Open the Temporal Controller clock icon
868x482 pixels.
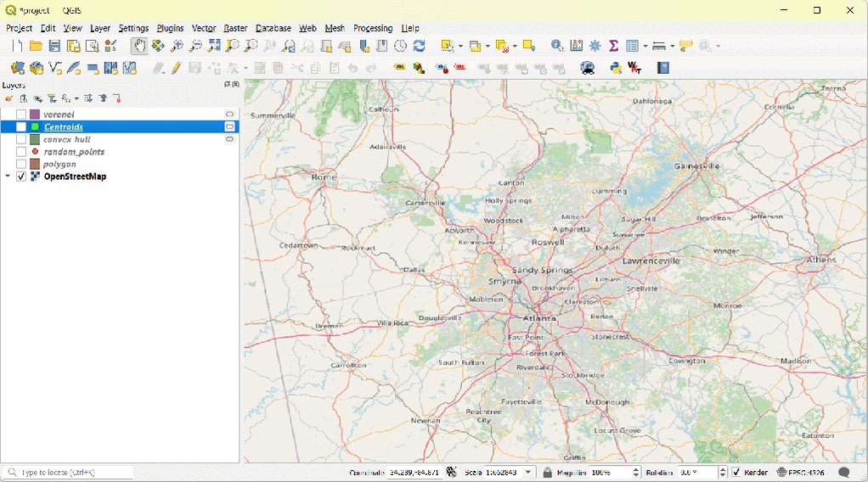tap(400, 46)
